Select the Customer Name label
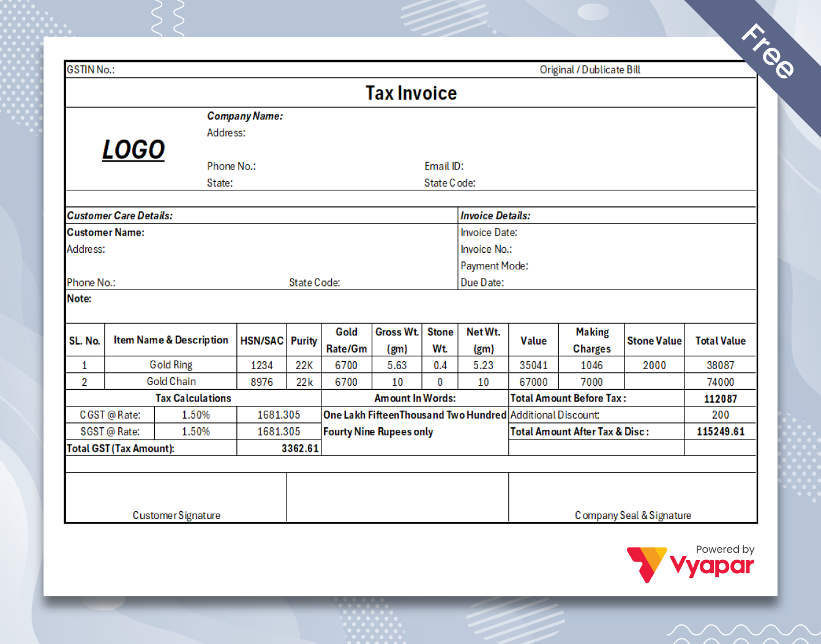 106,233
